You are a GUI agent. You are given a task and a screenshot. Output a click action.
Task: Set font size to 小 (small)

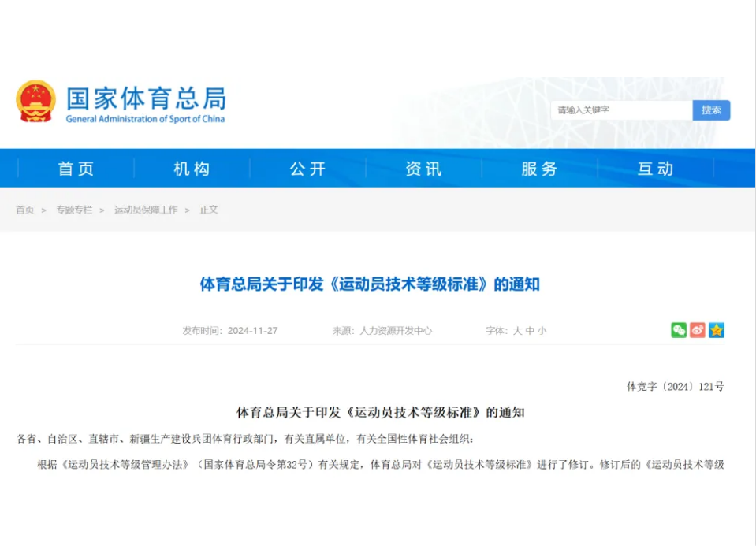pos(542,331)
